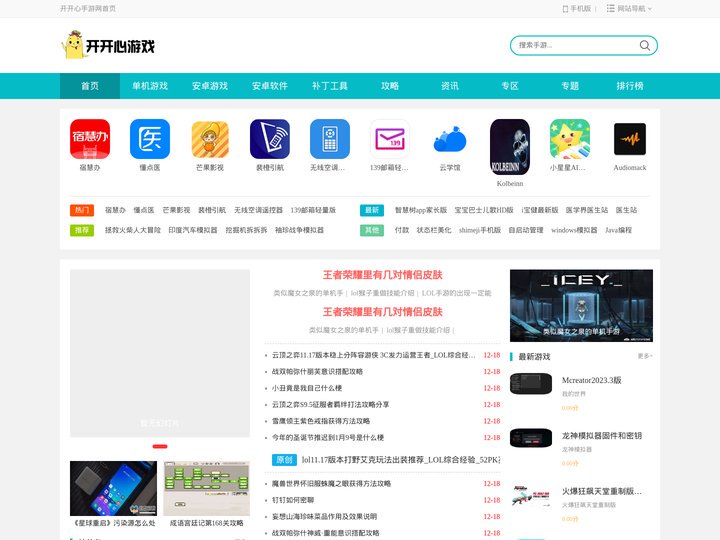Viewport: 720px width, 540px height.
Task: Open the 补丁工具 nav item
Action: pos(330,86)
